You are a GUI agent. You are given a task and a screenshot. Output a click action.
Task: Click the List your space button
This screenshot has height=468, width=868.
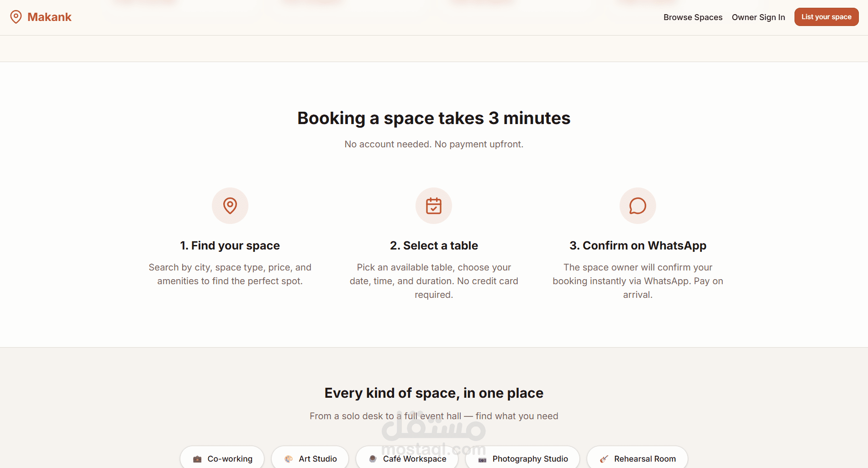coord(826,17)
